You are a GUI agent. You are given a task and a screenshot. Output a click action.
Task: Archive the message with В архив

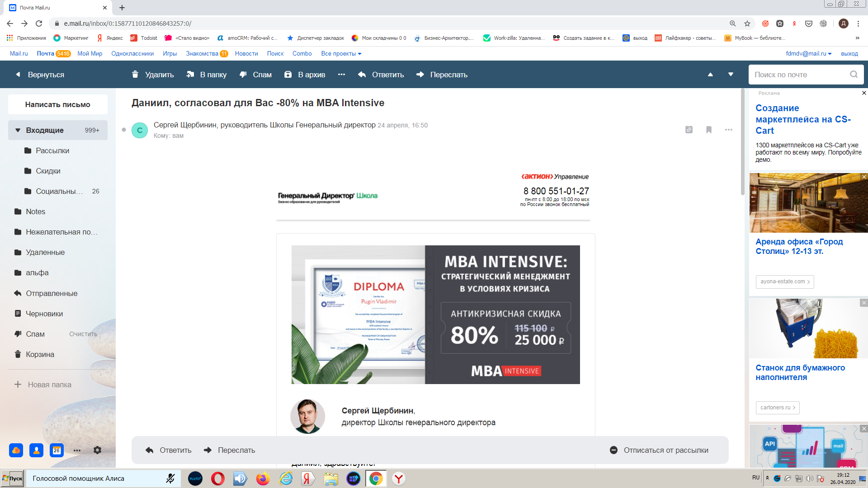(304, 75)
